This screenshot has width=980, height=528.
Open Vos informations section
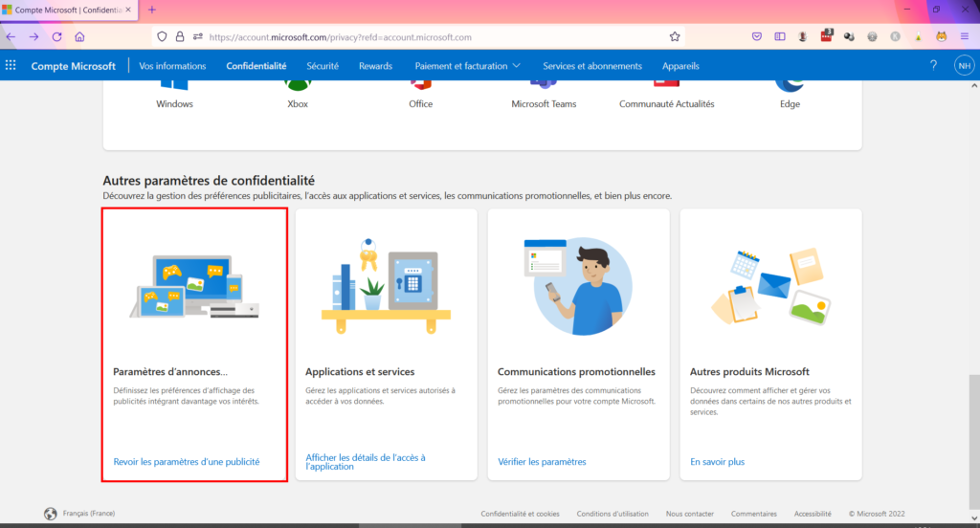click(x=172, y=66)
